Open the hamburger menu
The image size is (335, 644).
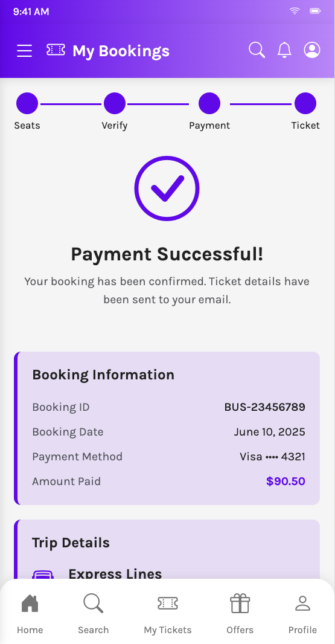[x=24, y=51]
